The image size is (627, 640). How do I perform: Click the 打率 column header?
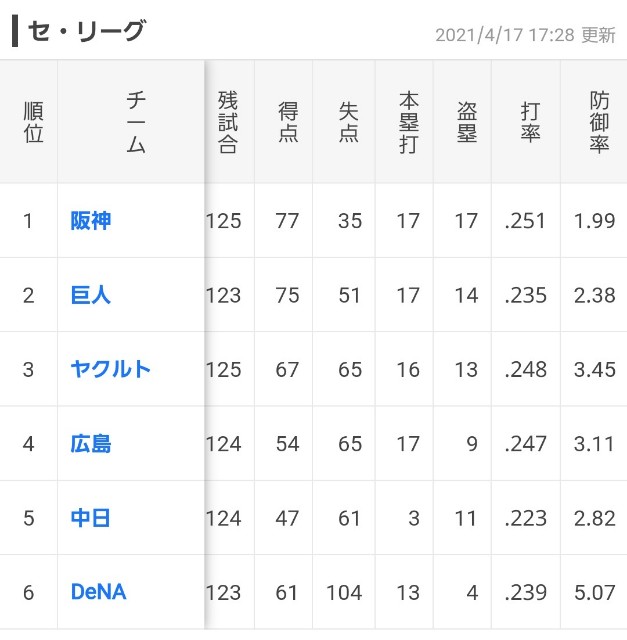(530, 122)
